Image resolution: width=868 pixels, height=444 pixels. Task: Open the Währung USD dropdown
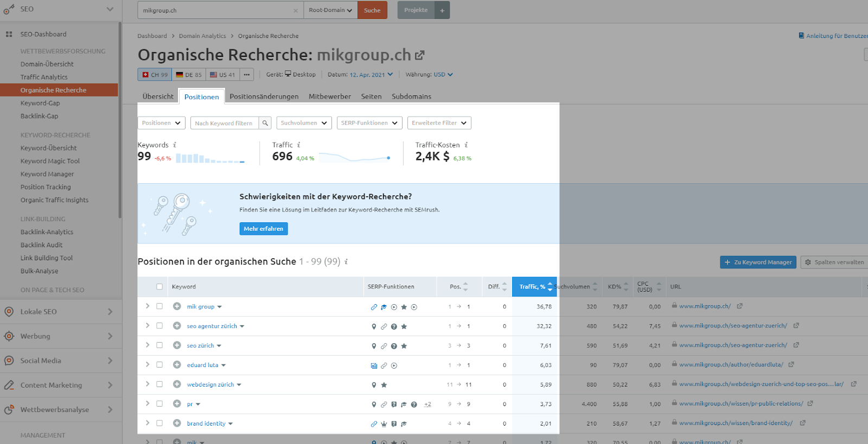click(443, 75)
